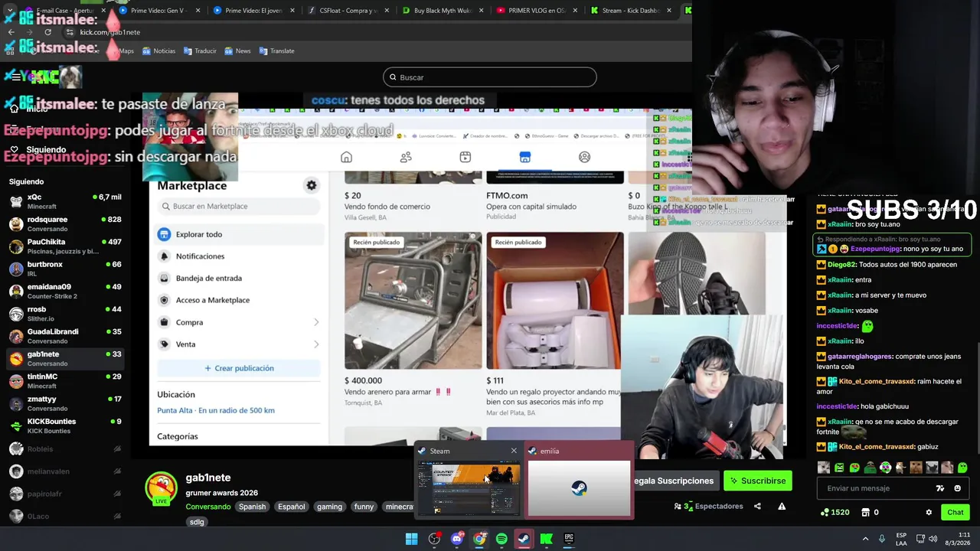The width and height of the screenshot is (980, 551).
Task: Select the Spanish tag
Action: point(252,507)
